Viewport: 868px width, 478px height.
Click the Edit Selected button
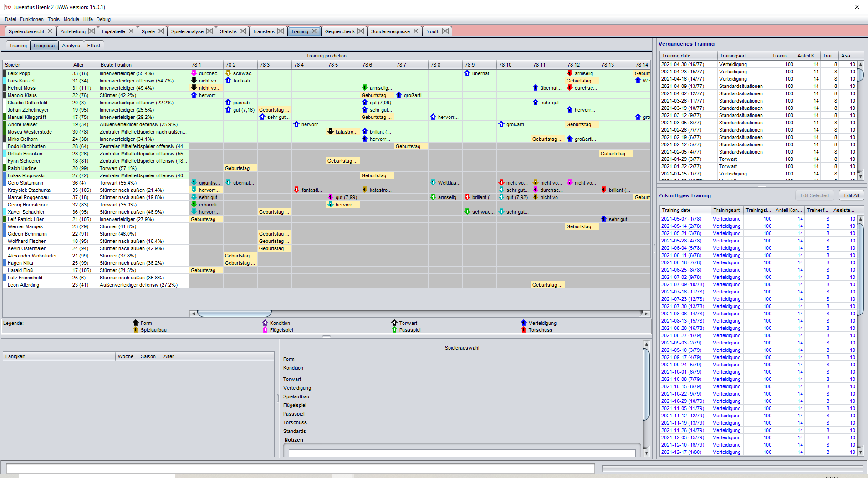coord(814,195)
